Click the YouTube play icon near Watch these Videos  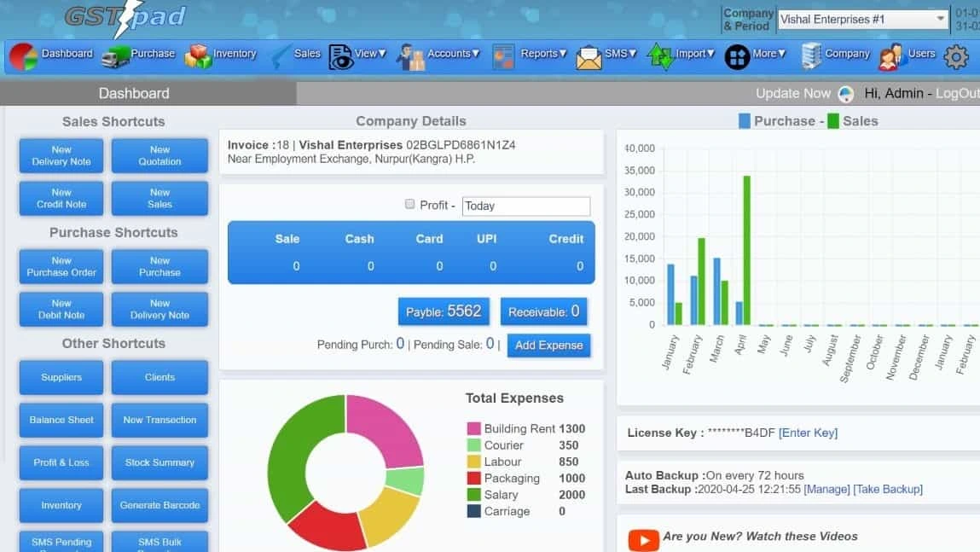tap(642, 539)
